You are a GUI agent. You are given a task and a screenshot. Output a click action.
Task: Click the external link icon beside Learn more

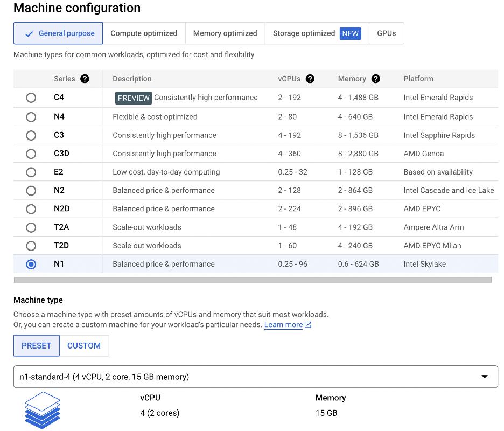tap(308, 325)
